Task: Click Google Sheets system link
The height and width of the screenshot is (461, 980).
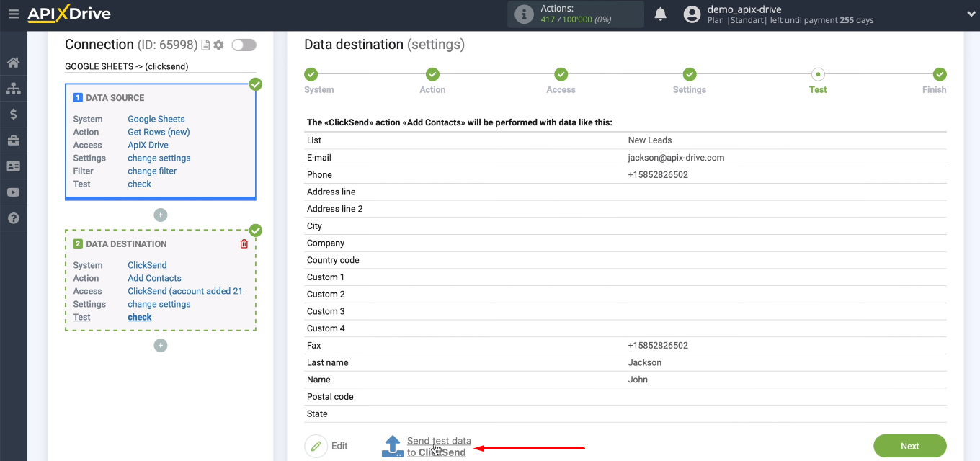Action: (x=156, y=119)
